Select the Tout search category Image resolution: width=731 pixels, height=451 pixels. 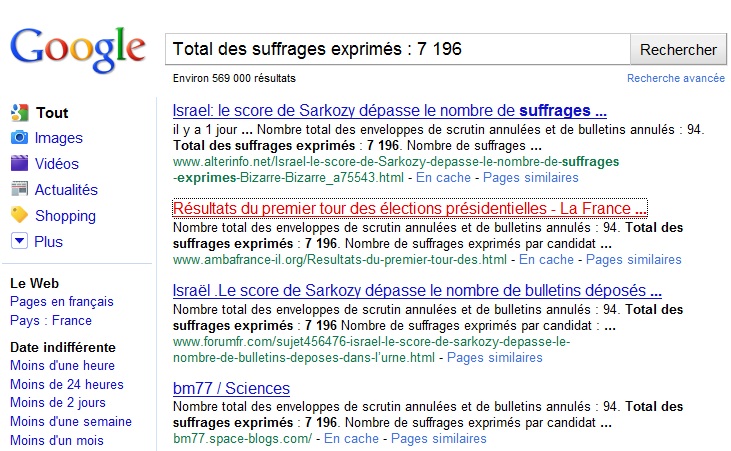[x=52, y=113]
